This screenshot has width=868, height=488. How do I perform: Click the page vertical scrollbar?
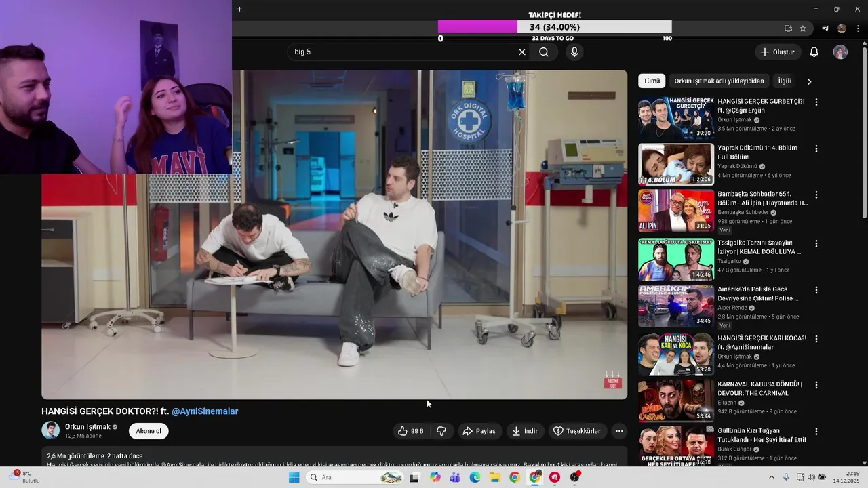(x=864, y=132)
